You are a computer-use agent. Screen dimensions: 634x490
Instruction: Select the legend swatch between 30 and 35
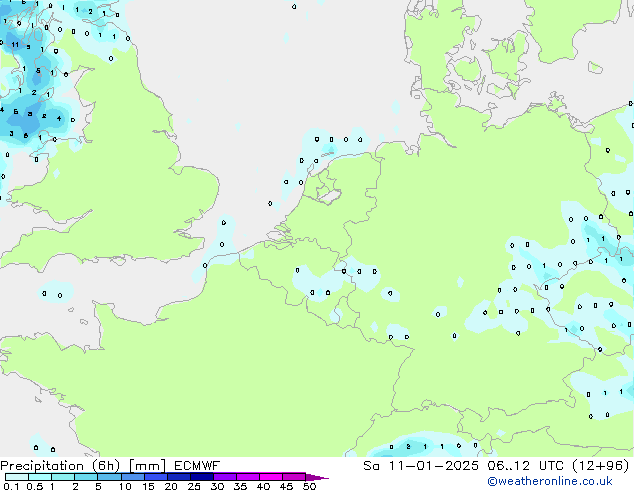point(228,477)
